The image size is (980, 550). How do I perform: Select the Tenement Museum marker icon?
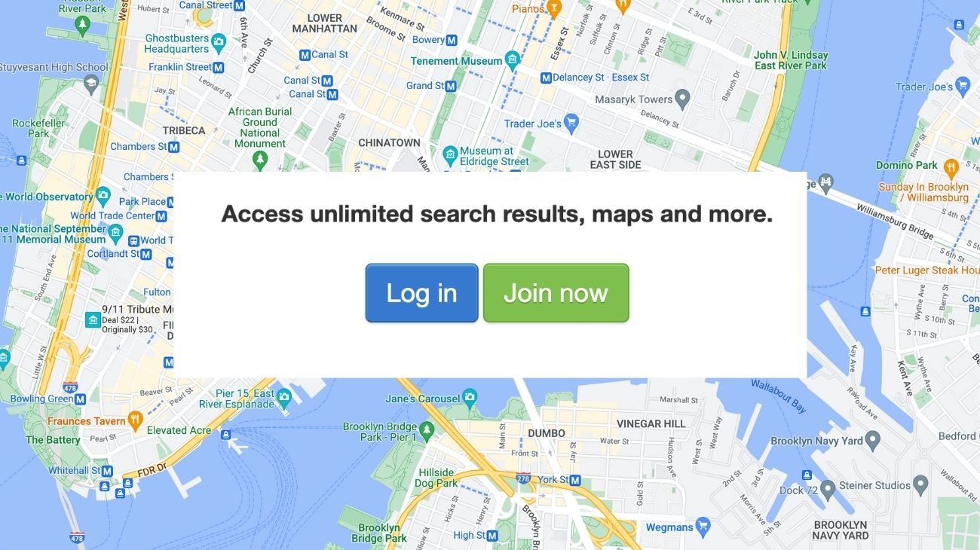(513, 60)
